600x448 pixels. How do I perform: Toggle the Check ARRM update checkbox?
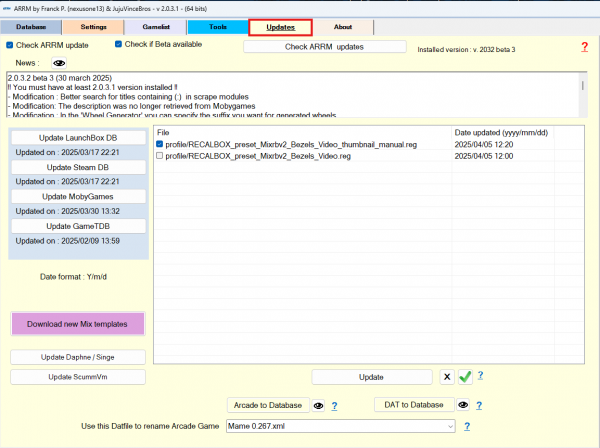point(10,45)
